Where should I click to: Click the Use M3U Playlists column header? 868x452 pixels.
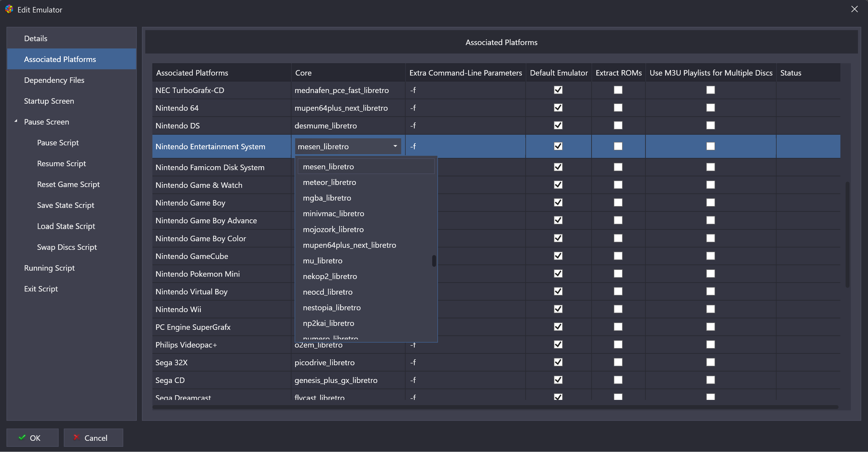click(711, 73)
